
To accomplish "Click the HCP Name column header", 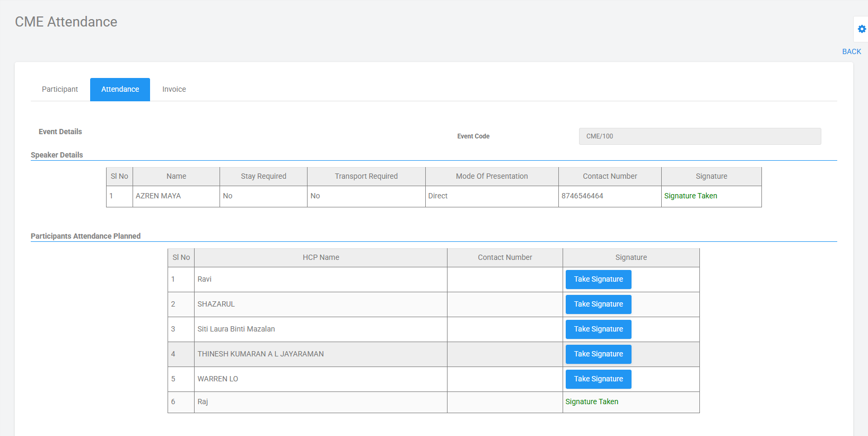I will pos(321,258).
